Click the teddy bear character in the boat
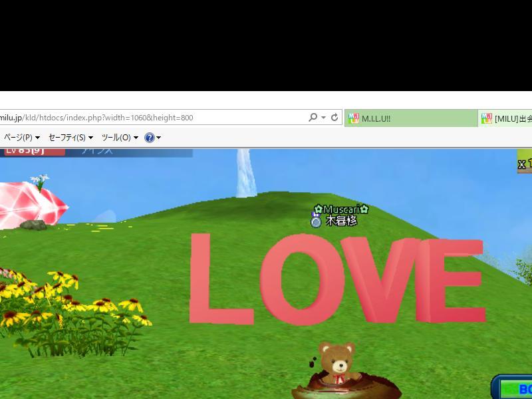 coord(335,362)
